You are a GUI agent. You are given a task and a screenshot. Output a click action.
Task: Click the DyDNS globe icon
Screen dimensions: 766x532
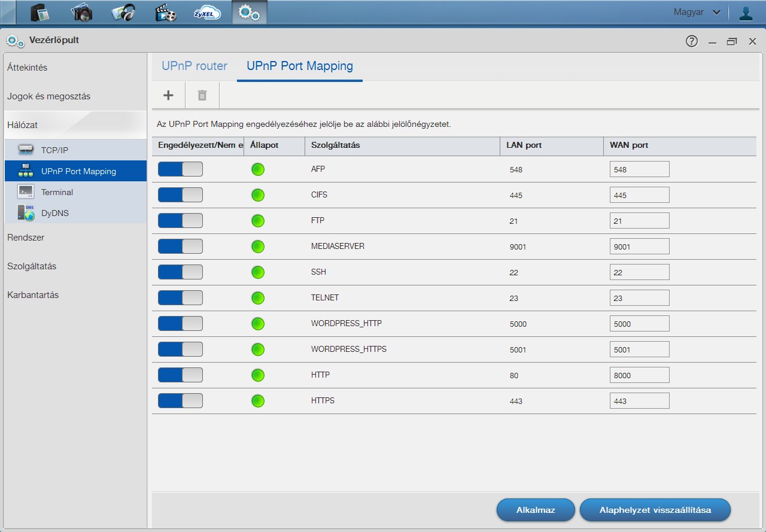point(26,213)
